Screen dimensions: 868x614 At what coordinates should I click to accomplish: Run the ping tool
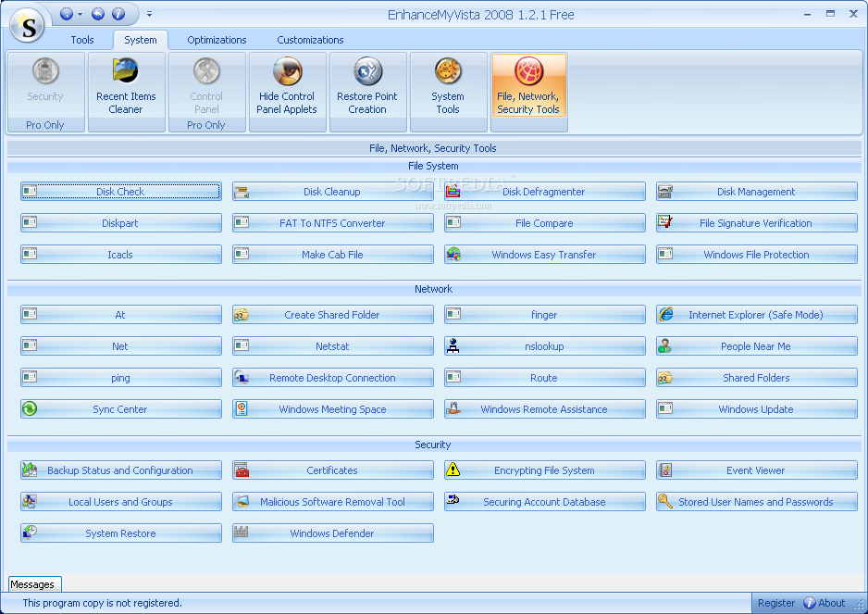click(120, 377)
